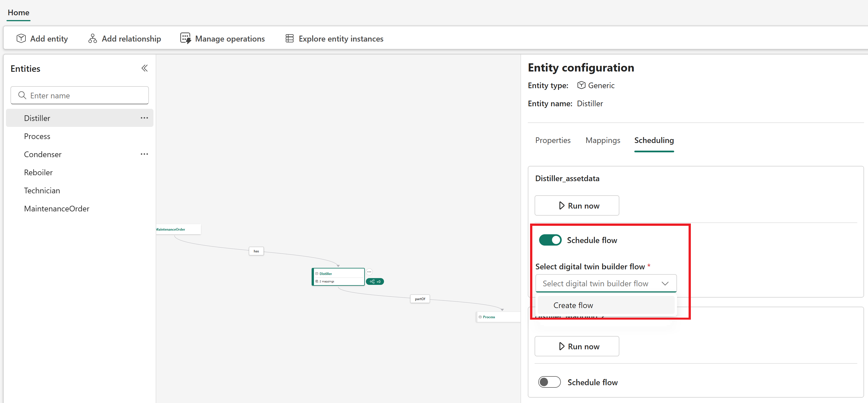Enable the bottom Schedule flow toggle
The image size is (868, 403).
coord(550,382)
